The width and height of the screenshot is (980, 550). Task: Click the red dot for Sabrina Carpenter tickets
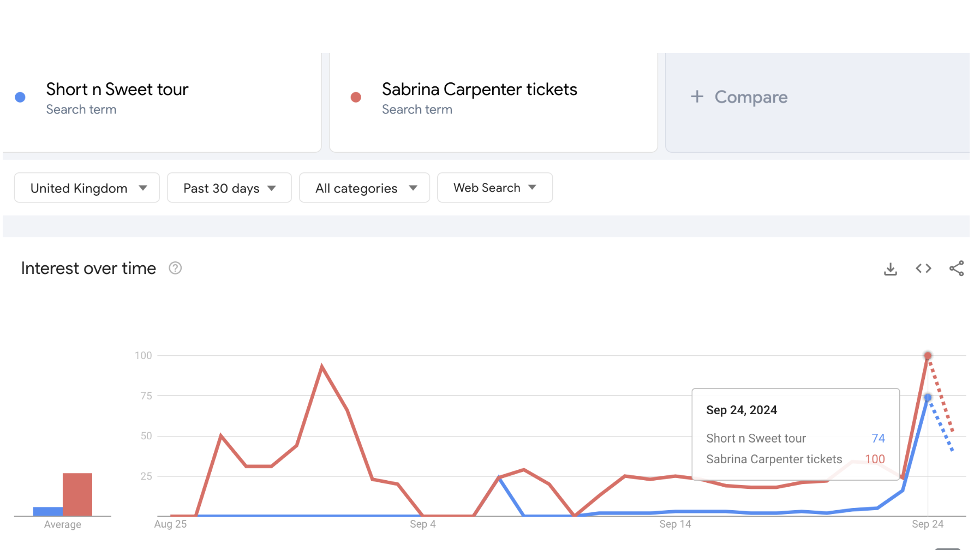point(356,97)
